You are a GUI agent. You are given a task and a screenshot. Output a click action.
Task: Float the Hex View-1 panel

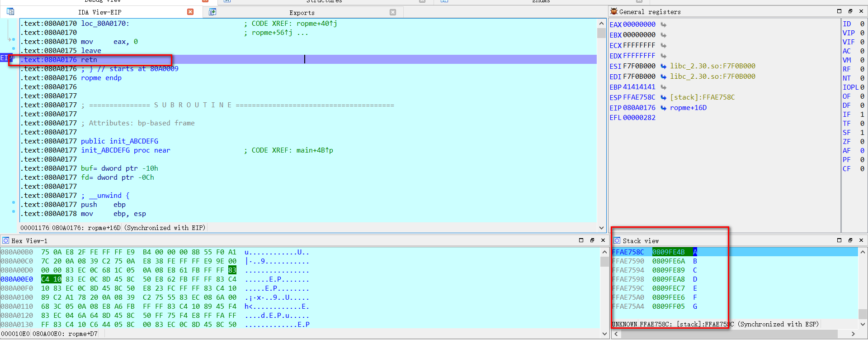tap(592, 240)
